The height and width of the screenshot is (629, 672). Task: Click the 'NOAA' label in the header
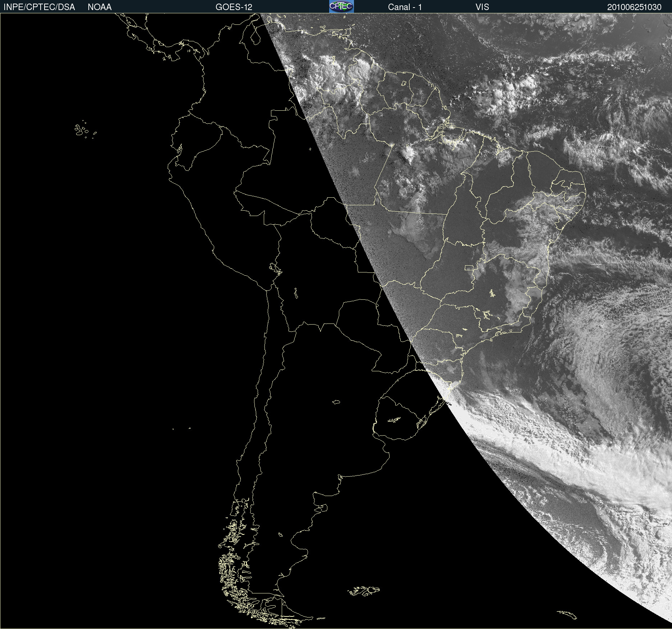pyautogui.click(x=100, y=7)
